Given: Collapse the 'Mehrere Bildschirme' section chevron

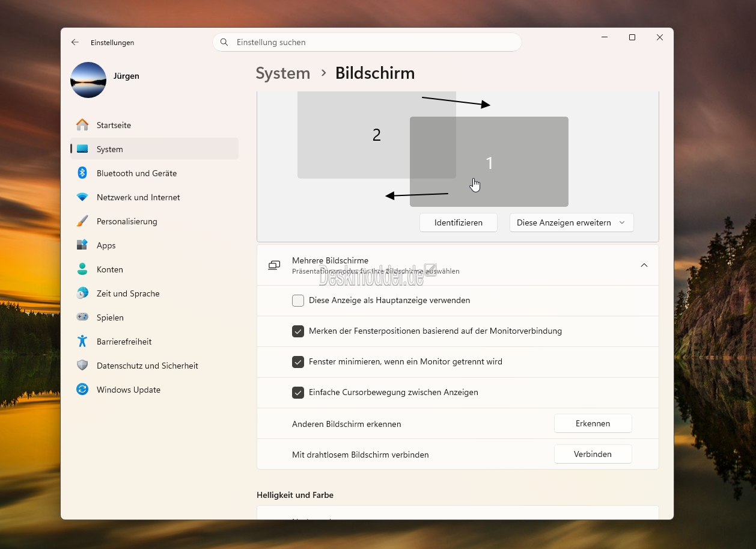Looking at the screenshot, I should pos(644,265).
